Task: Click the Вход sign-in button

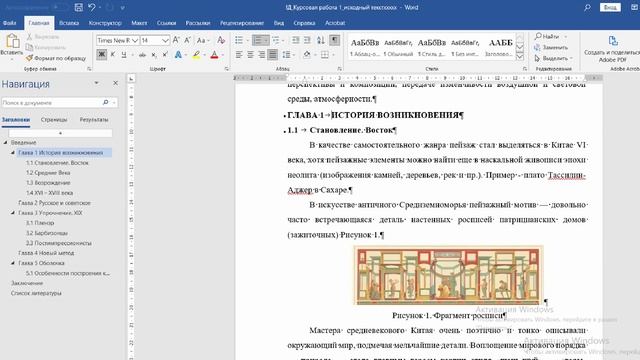Action: [610, 7]
